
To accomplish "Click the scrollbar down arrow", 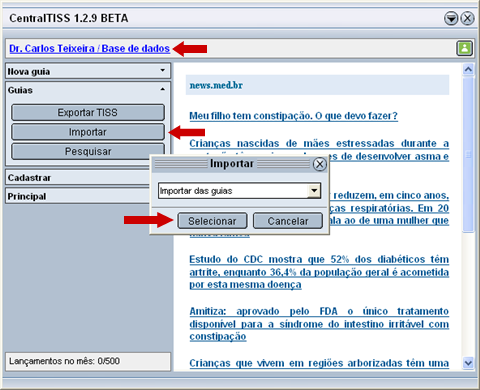I will click(468, 363).
